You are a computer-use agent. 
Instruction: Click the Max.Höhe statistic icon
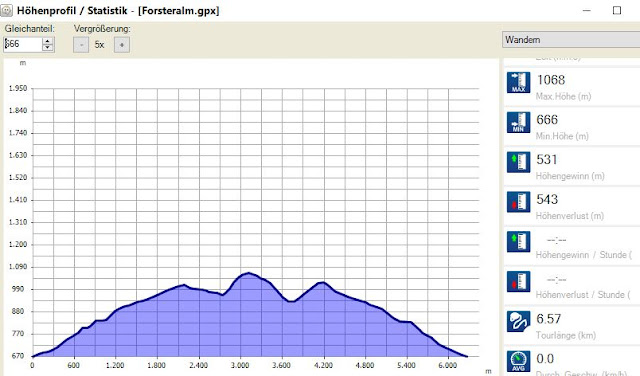(518, 82)
